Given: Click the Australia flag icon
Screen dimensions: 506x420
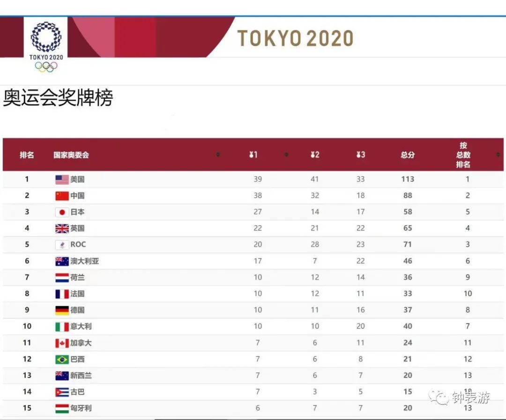Looking at the screenshot, I should coord(62,261).
